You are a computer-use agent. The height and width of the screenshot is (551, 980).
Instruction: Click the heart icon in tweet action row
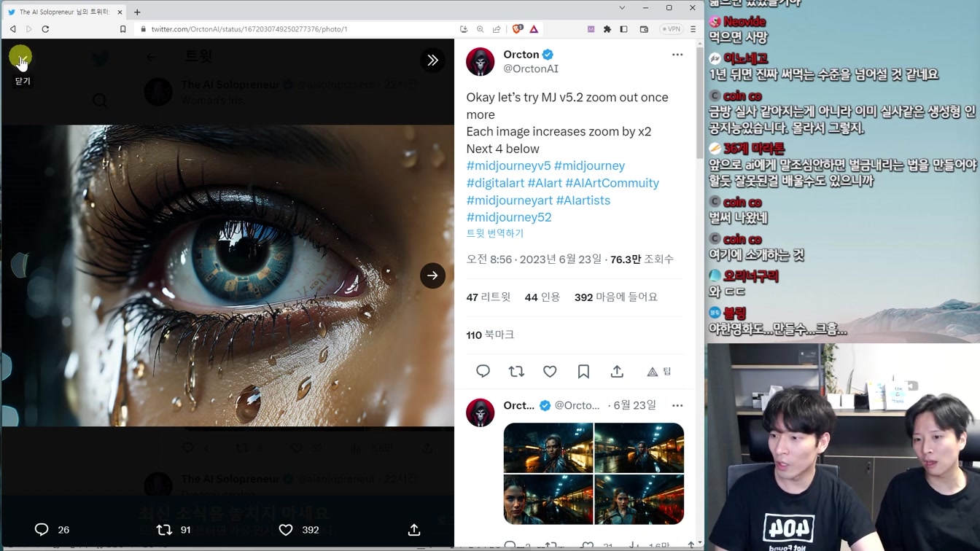550,372
